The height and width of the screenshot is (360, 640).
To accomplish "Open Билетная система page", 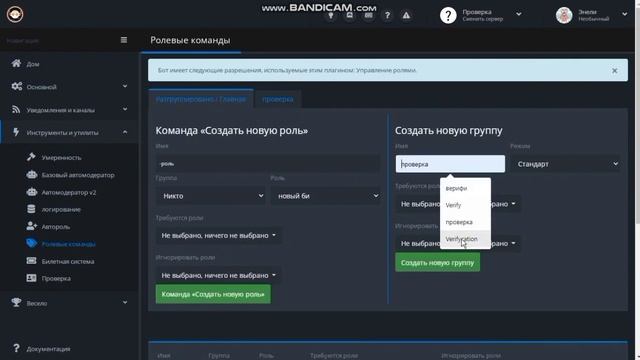I will point(68,261).
